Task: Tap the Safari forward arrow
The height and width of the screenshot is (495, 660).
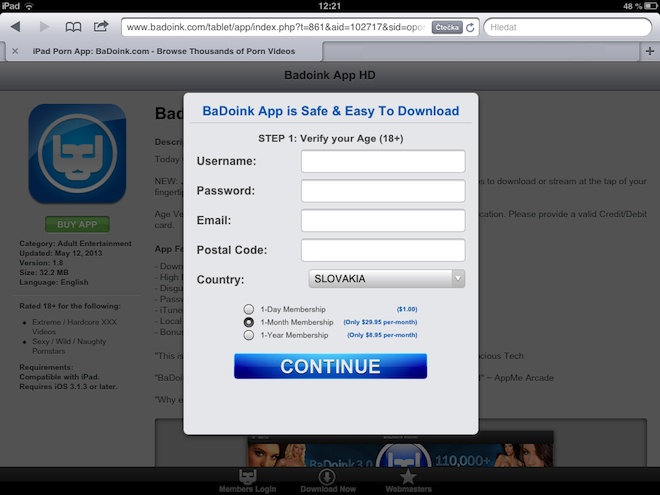Action: (x=44, y=27)
